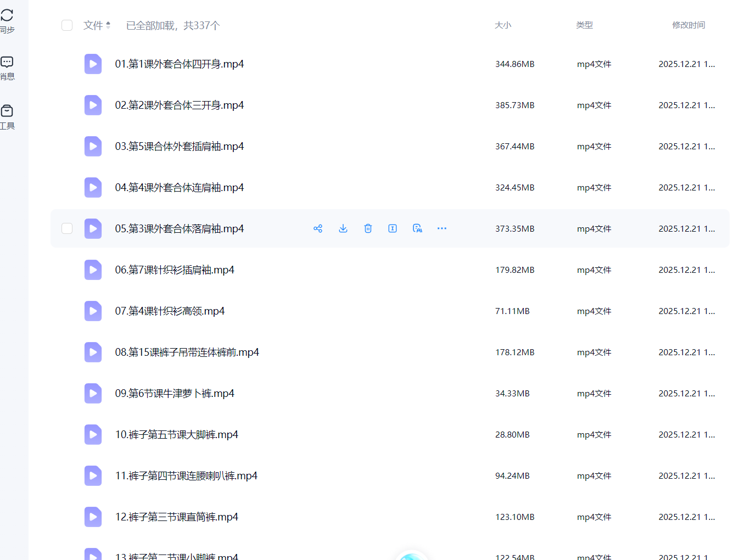Click video icon of 01.第1课外套合体四开身.mp4
The width and height of the screenshot is (739, 560).
[x=93, y=64]
